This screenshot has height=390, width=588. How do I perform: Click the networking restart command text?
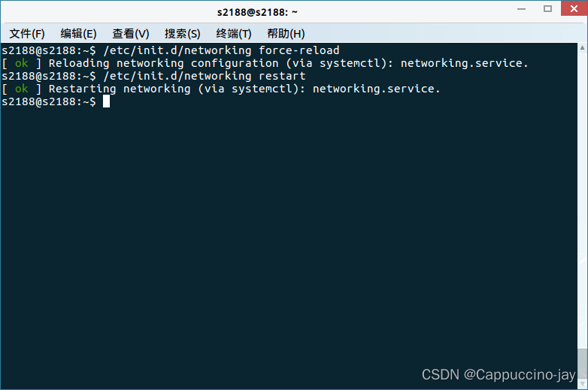205,76
